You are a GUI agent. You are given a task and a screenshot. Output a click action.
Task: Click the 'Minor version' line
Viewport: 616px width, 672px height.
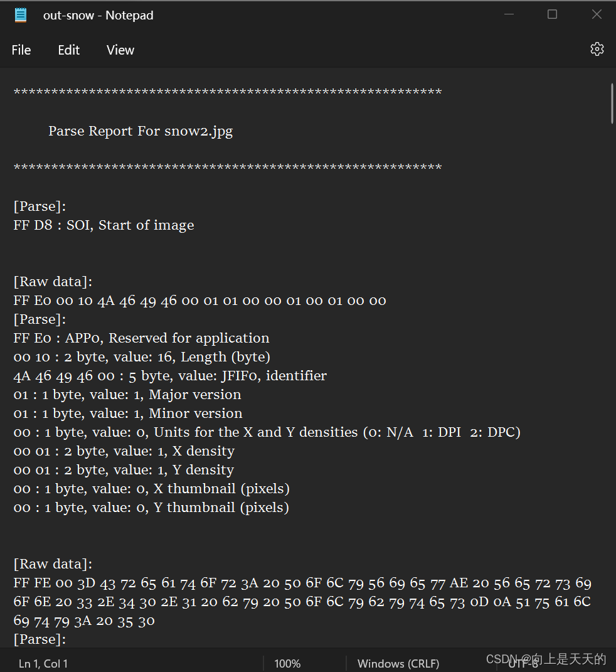[128, 413]
